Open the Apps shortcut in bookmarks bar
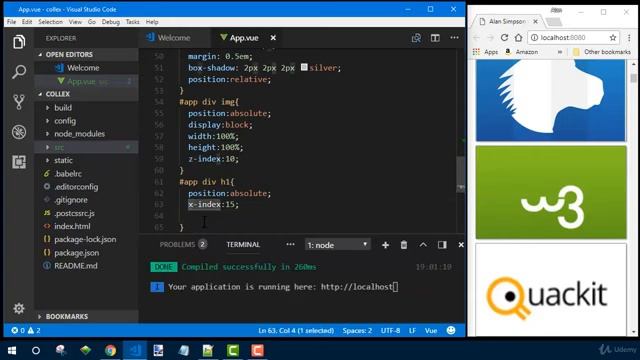Image resolution: width=640 pixels, height=360 pixels. pos(485,52)
